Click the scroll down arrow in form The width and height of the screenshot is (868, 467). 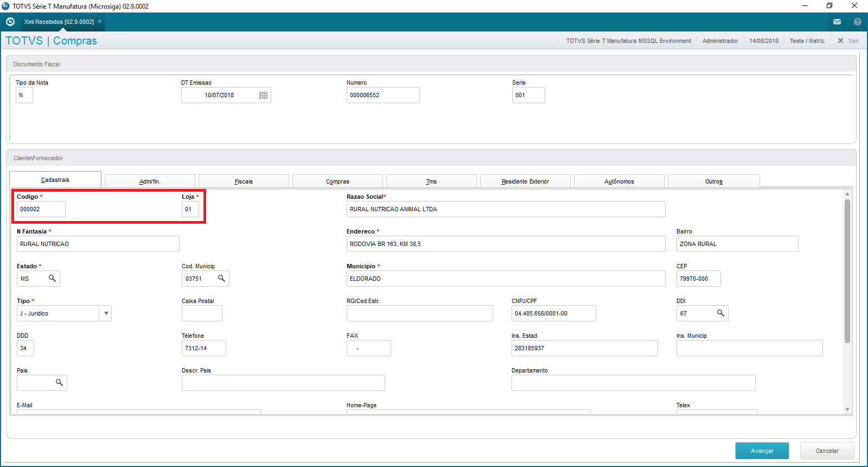847,409
